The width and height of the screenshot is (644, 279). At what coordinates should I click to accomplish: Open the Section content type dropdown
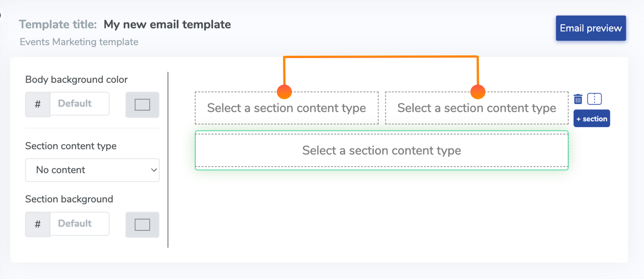coord(92,170)
